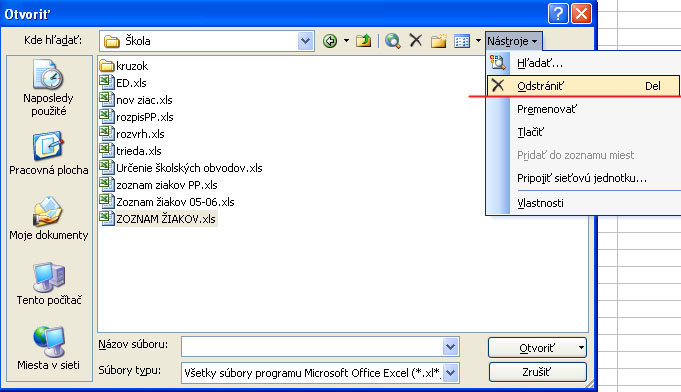Select file ED.xls
681x392 pixels.
pyautogui.click(x=123, y=83)
